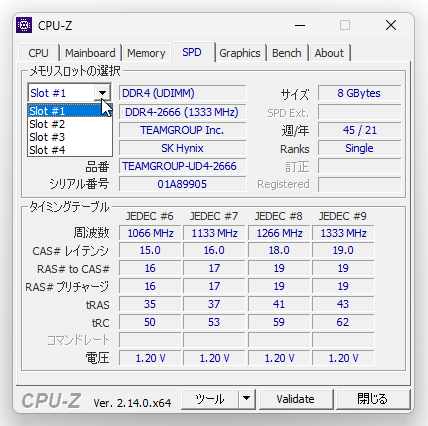
Task: Collapse the Slot #1 dropdown arrow
Action: pyautogui.click(x=102, y=93)
